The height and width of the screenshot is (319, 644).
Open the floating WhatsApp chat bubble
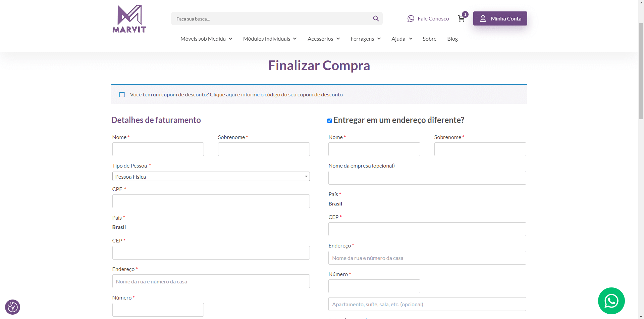pos(611,301)
